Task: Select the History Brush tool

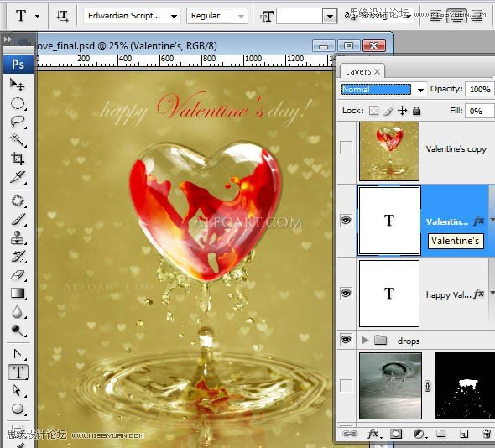Action: 18,256
